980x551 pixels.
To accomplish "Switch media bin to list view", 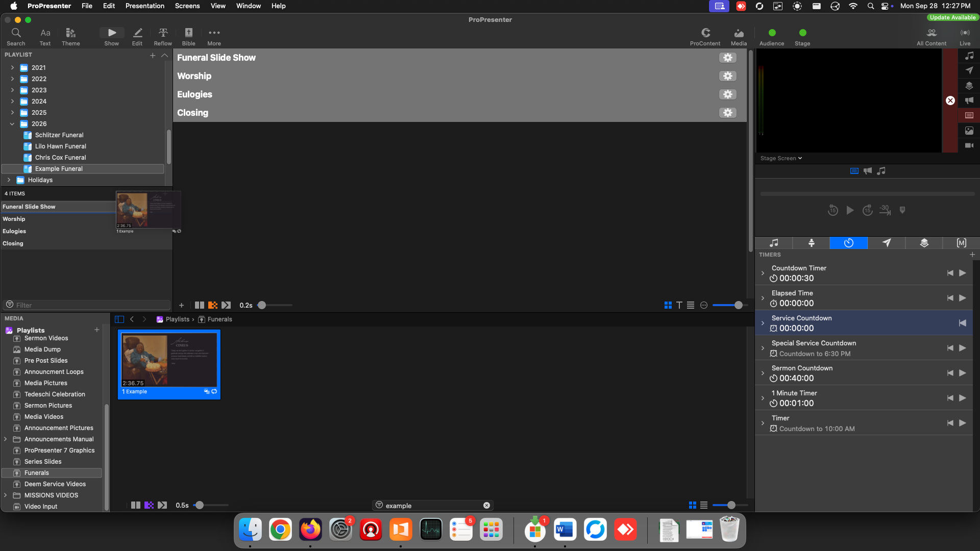I will (x=704, y=505).
